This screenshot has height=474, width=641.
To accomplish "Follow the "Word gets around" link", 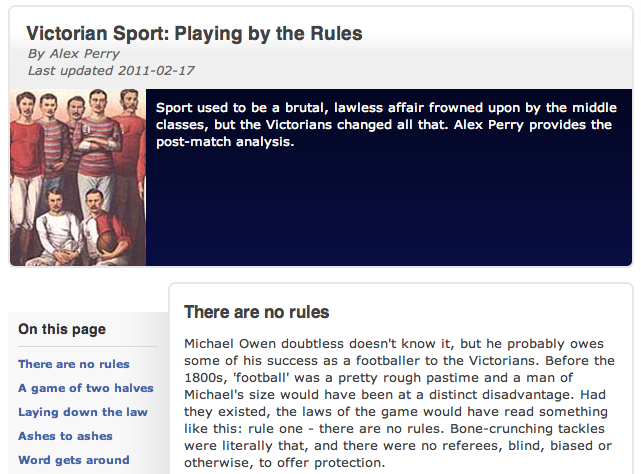I will (x=74, y=460).
